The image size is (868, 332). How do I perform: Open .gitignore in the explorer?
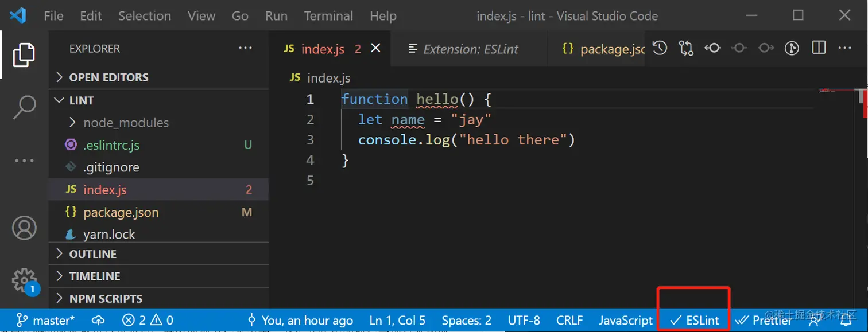pyautogui.click(x=159, y=167)
